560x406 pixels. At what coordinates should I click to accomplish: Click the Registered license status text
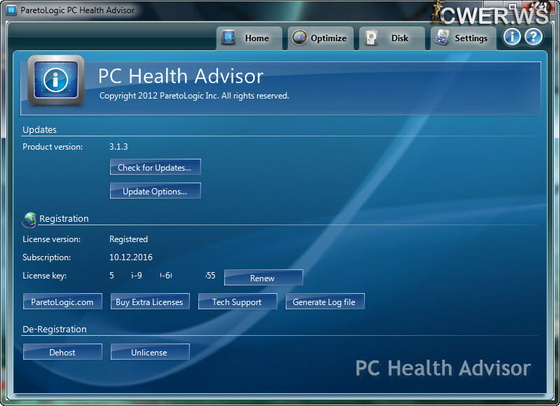(129, 239)
